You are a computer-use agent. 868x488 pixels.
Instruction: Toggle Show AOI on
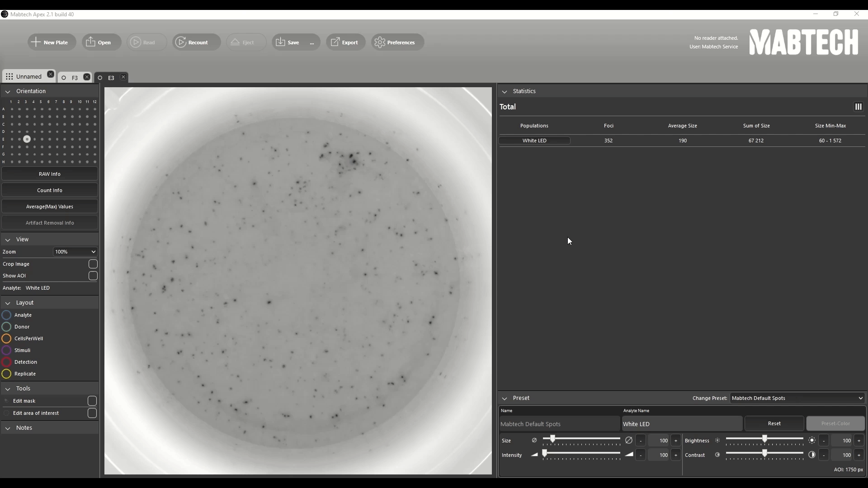93,276
